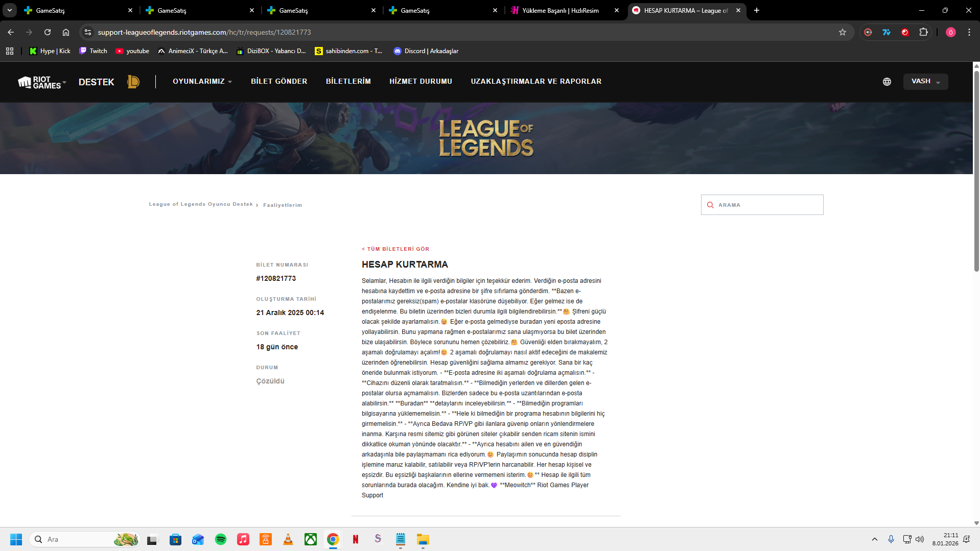Click the DESTEK header link
The width and height of the screenshot is (980, 551).
96,82
